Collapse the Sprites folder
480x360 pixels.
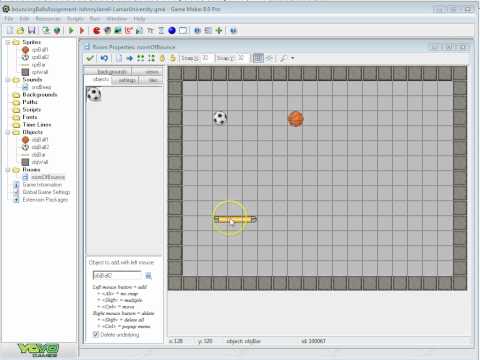(x=8, y=42)
